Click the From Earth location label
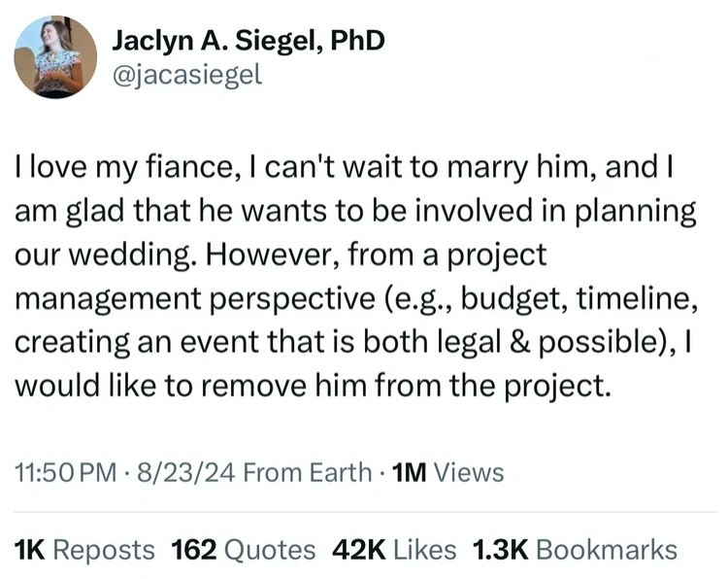 (308, 473)
